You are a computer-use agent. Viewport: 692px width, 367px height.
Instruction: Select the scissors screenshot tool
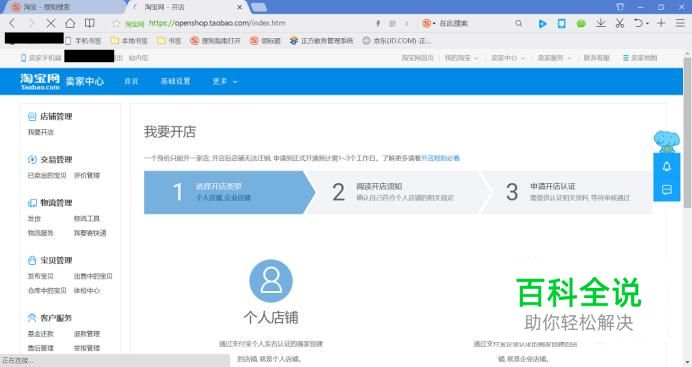620,23
